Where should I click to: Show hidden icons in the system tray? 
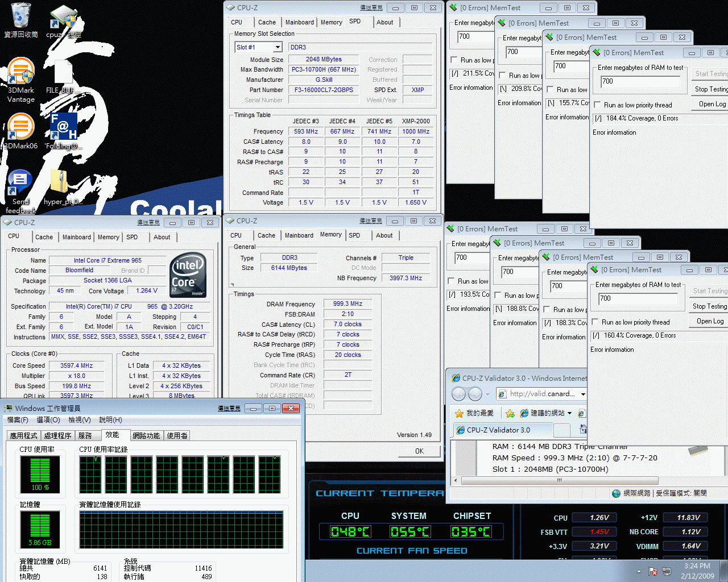pos(639,571)
